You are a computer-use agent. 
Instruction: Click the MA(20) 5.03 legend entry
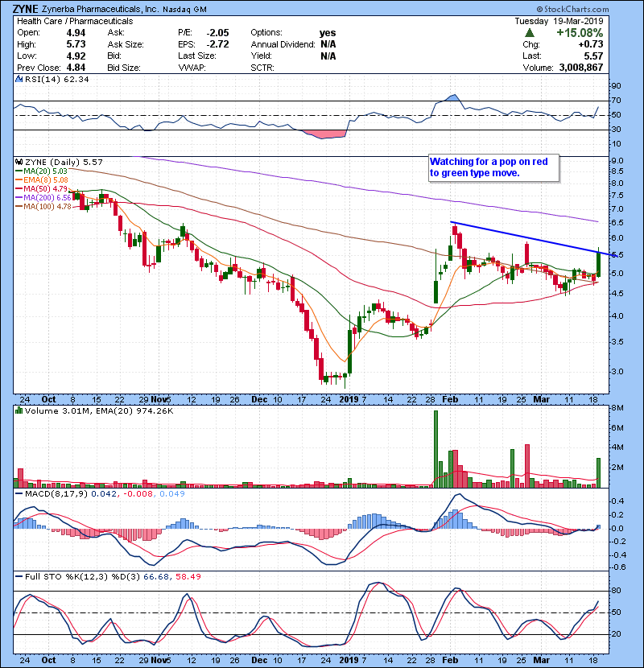click(41, 171)
